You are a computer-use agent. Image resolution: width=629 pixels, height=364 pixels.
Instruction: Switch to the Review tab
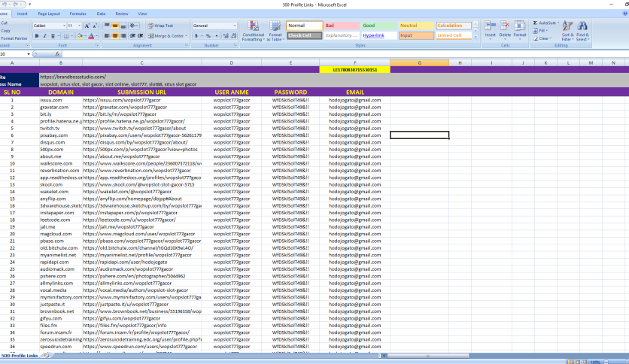(122, 14)
